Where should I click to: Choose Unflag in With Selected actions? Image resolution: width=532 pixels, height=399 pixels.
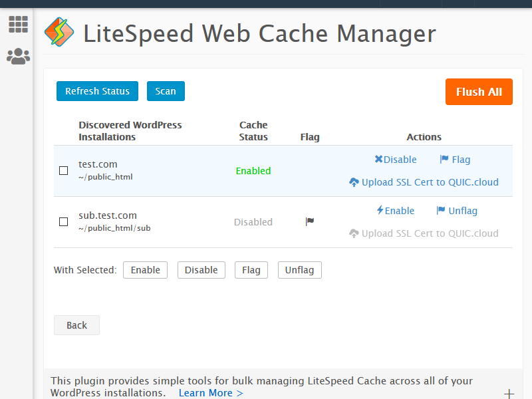pyautogui.click(x=300, y=270)
